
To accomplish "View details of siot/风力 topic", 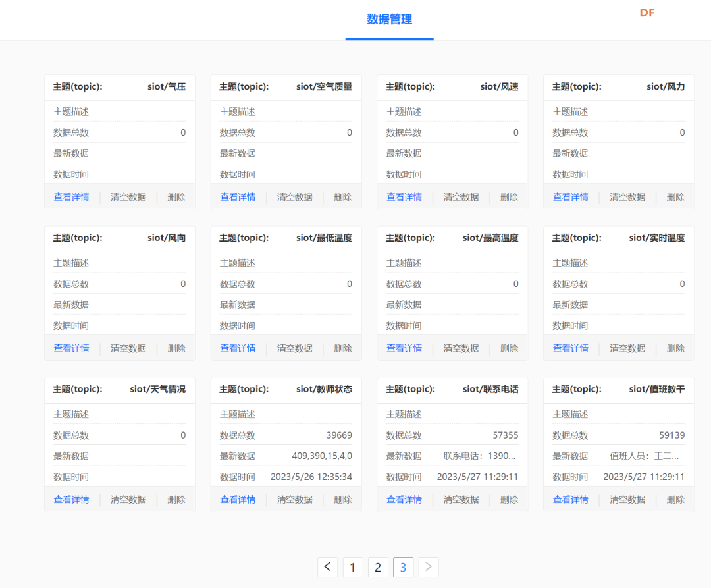I will click(570, 197).
